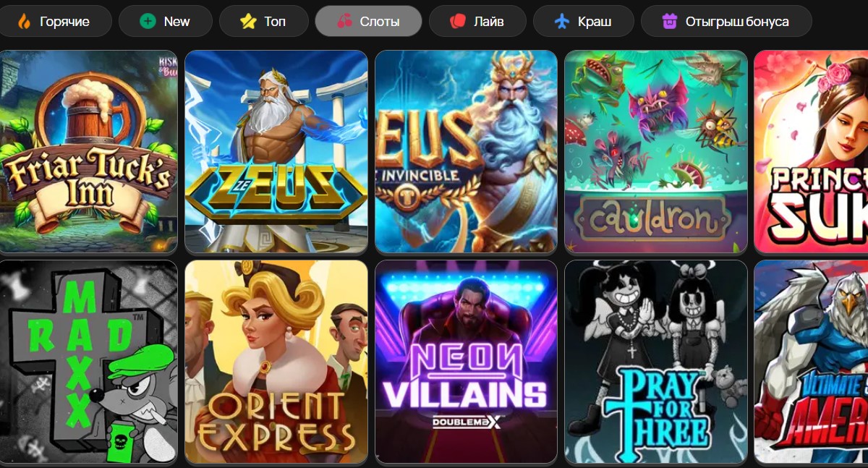Launch the Orient Express slot
Screen dimensions: 868x468
276,362
